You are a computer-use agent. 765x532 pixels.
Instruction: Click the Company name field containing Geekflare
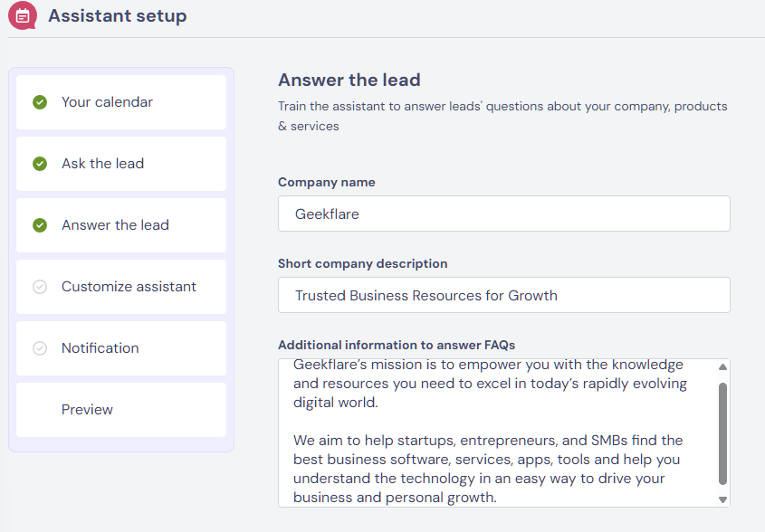[504, 214]
